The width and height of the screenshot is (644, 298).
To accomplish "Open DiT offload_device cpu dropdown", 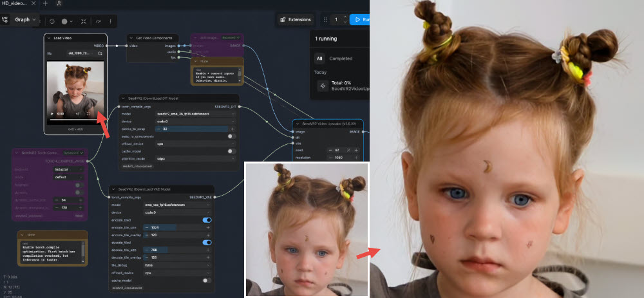I will click(x=196, y=144).
